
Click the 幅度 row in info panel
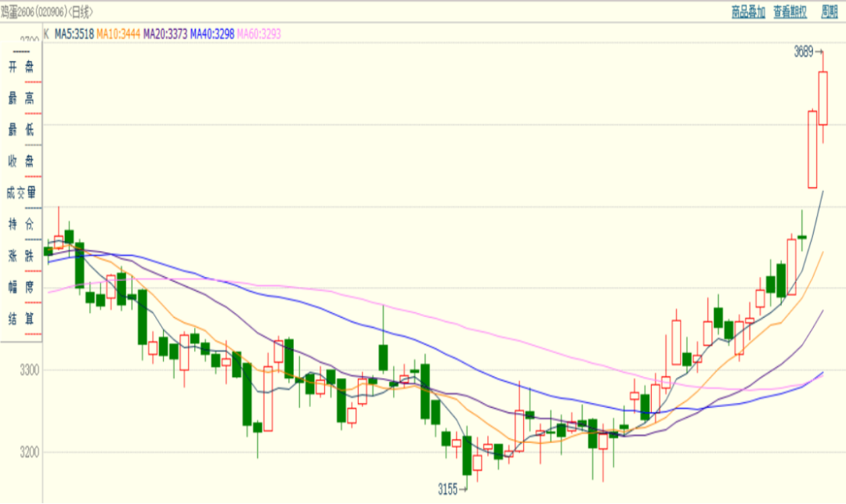21,286
